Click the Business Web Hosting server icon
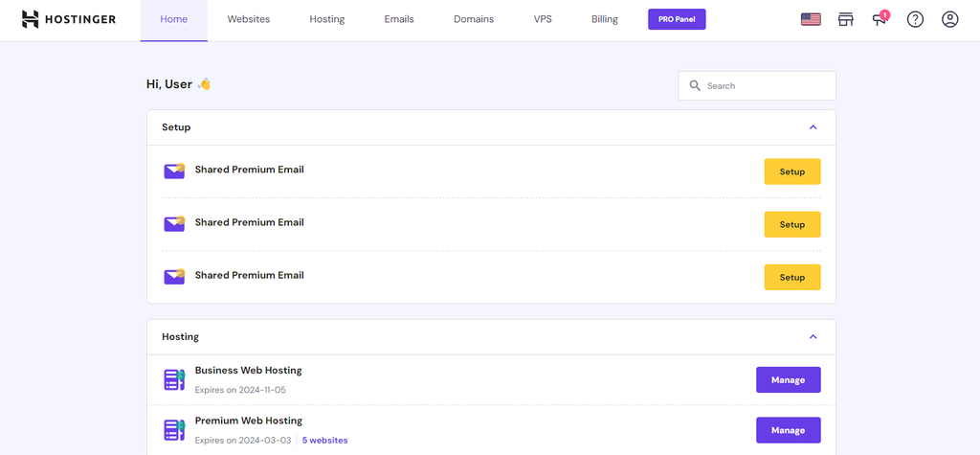Screen dimensions: 980x455 173,379
